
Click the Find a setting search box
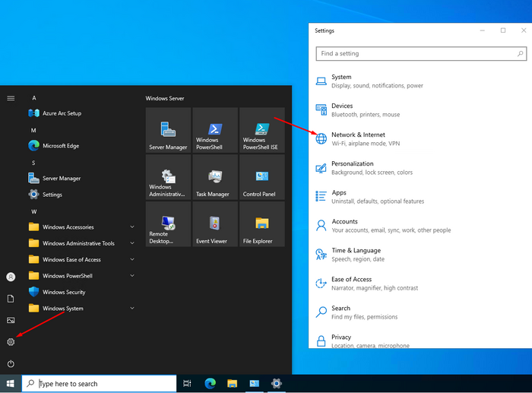coord(421,54)
